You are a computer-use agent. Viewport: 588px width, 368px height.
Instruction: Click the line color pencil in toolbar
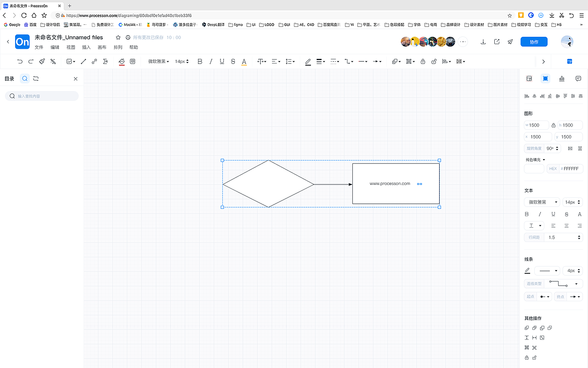pos(308,62)
